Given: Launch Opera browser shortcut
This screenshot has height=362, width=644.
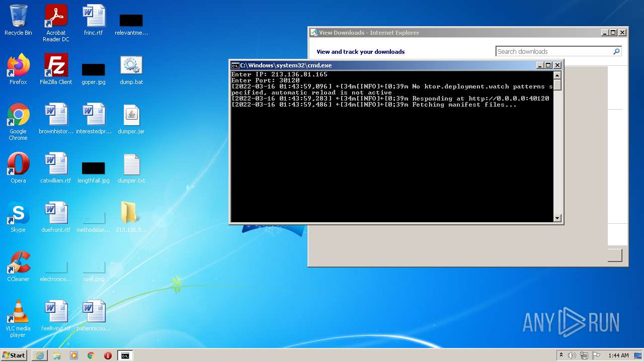Looking at the screenshot, I should [18, 168].
